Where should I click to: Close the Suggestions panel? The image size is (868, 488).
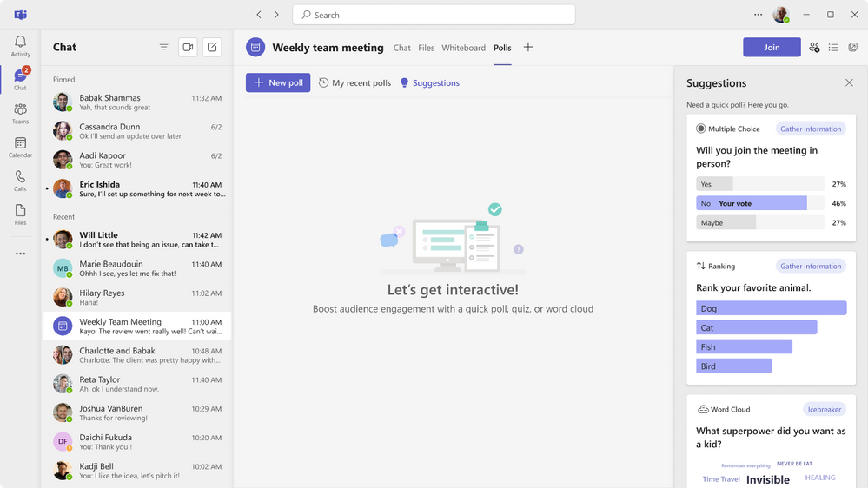pos(849,83)
